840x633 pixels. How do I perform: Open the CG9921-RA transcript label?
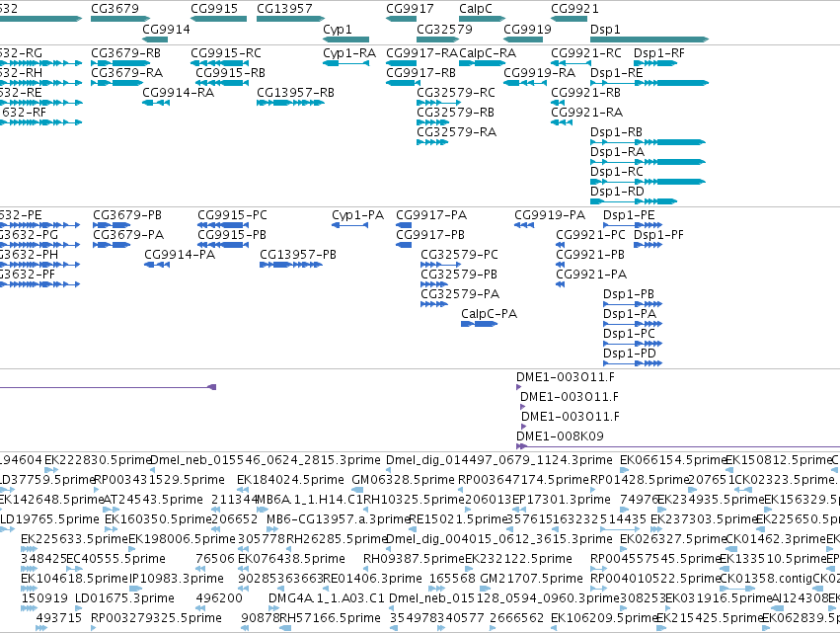586,113
